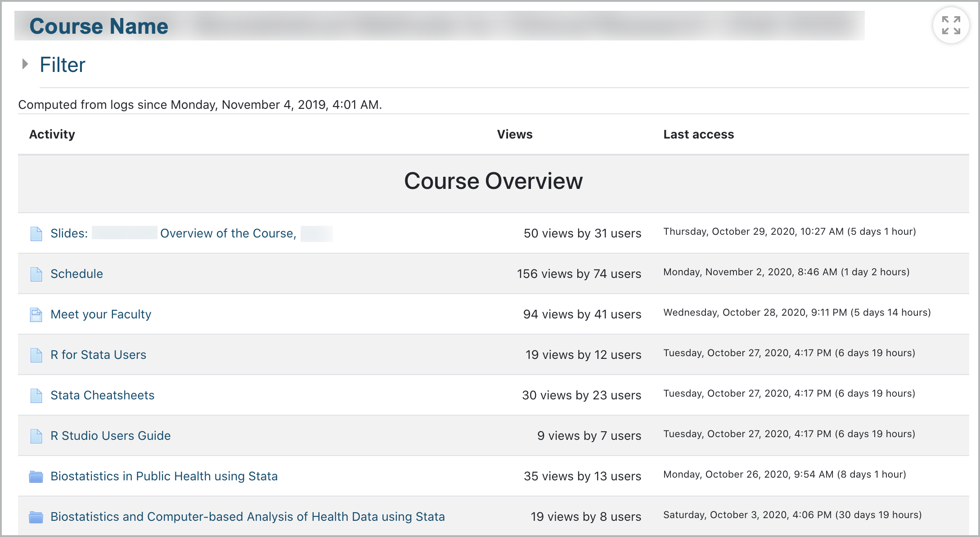Screen dimensions: 980x537
Task: Click the file icon beside Slides Overview
Action: tap(36, 233)
